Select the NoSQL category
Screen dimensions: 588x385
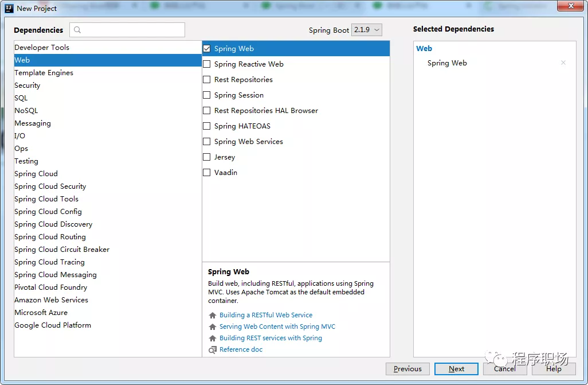click(x=108, y=110)
